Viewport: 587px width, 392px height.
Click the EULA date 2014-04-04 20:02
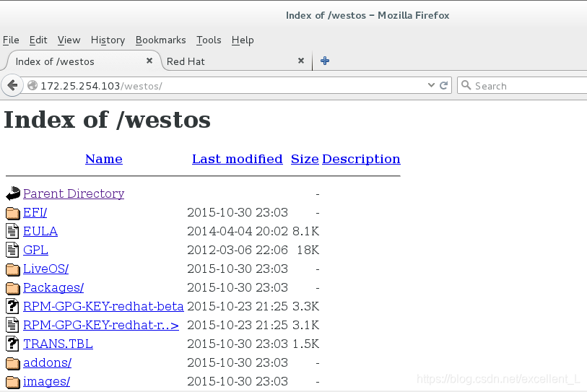[238, 231]
